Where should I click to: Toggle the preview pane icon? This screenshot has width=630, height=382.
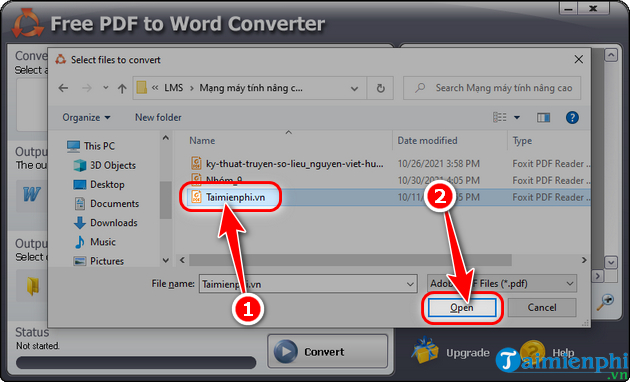coord(543,118)
